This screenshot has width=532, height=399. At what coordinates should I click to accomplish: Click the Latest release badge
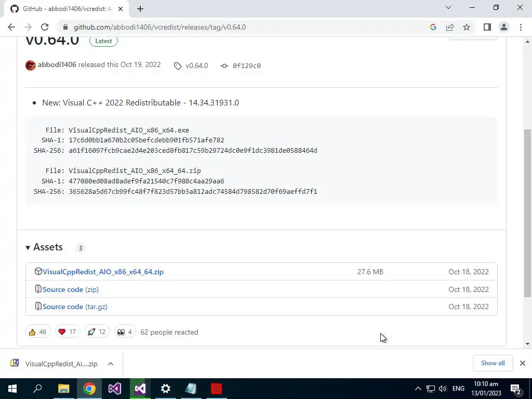click(x=103, y=41)
